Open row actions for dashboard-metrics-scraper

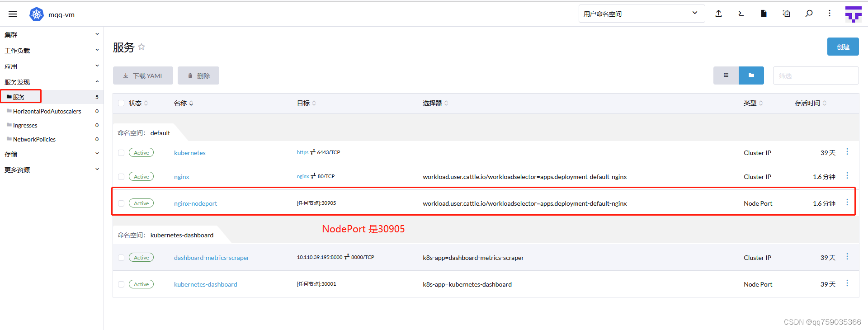click(x=847, y=257)
